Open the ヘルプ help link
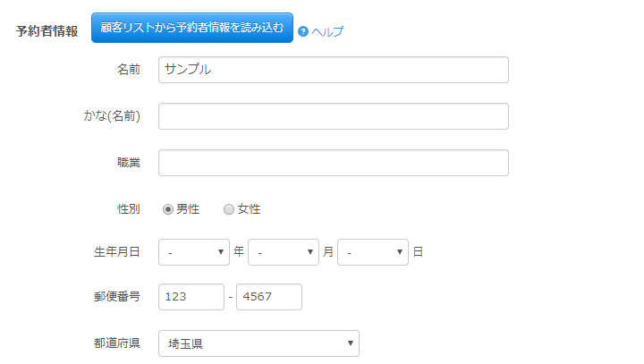 coord(327,31)
